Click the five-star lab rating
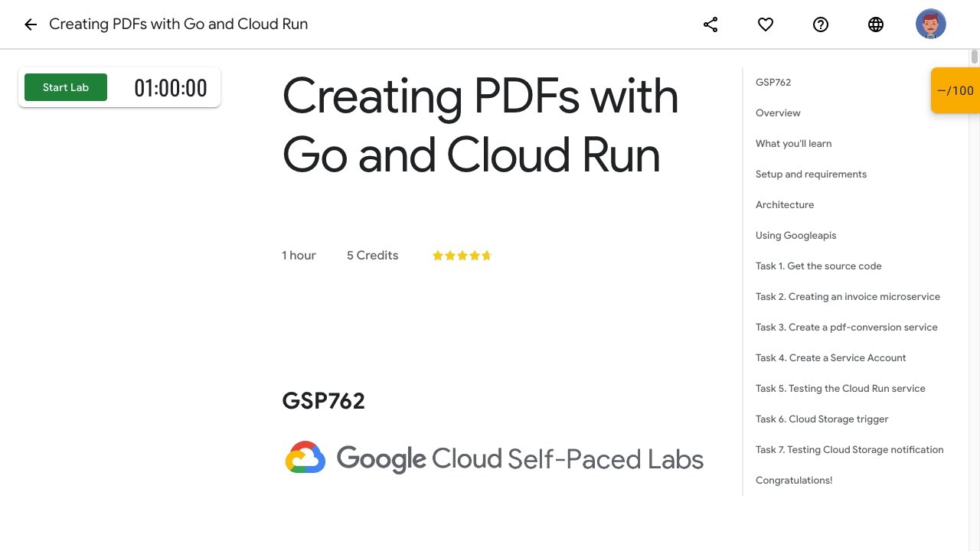 462,256
